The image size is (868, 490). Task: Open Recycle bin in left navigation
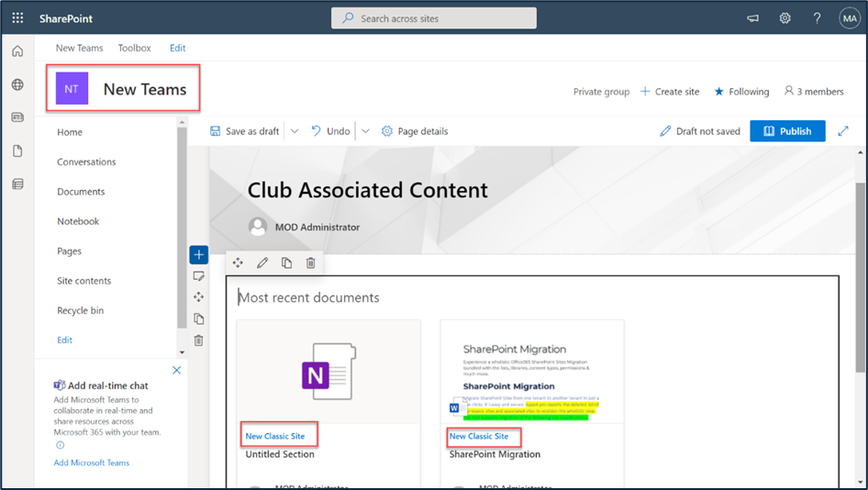pos(80,311)
